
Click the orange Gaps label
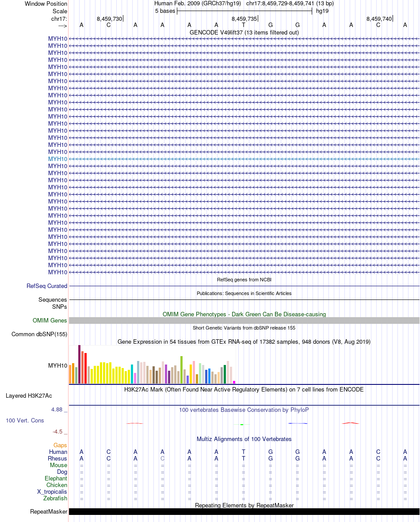tap(60, 445)
